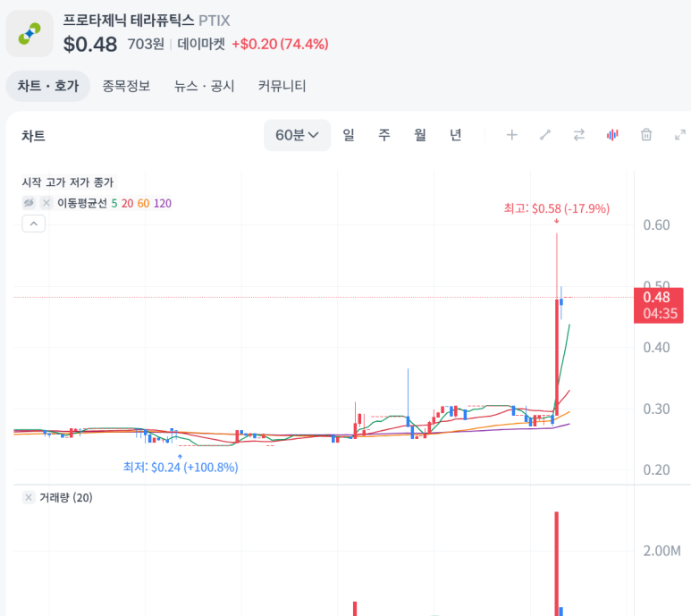Click the compare swap arrows icon
Viewport: 691px width, 616px height.
tap(579, 135)
